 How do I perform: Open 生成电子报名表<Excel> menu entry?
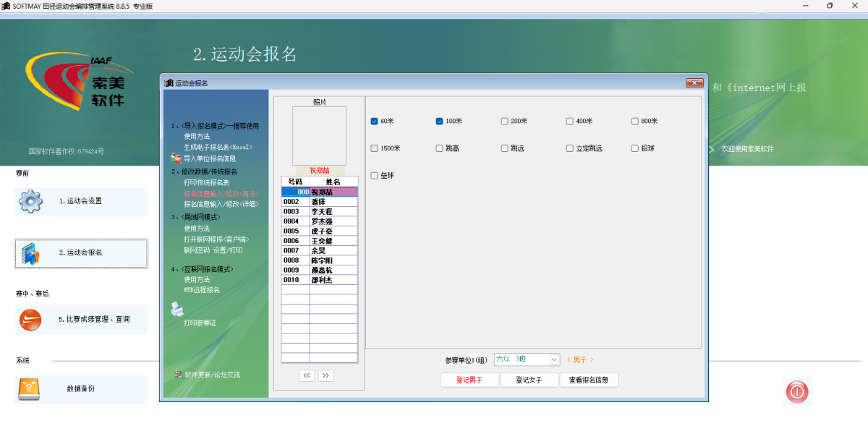(x=217, y=148)
